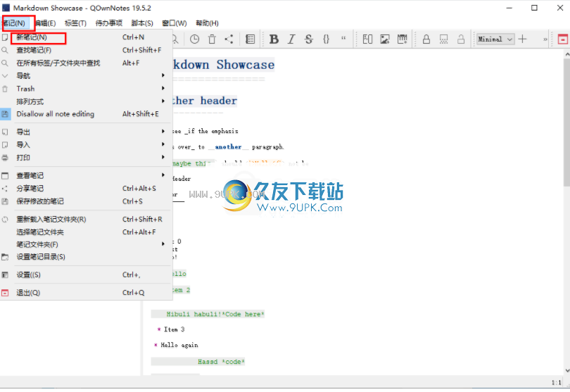Open 设置 settings menu entry
The width and height of the screenshot is (570, 392).
pyautogui.click(x=86, y=275)
